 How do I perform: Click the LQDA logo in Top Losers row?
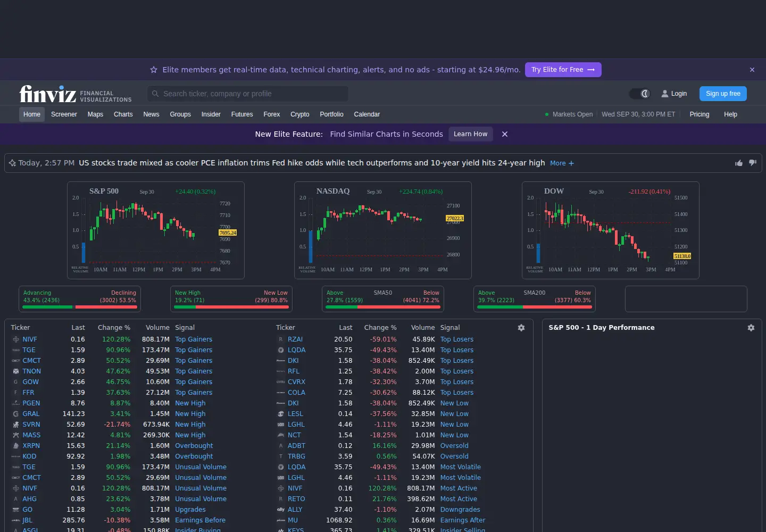point(281,350)
